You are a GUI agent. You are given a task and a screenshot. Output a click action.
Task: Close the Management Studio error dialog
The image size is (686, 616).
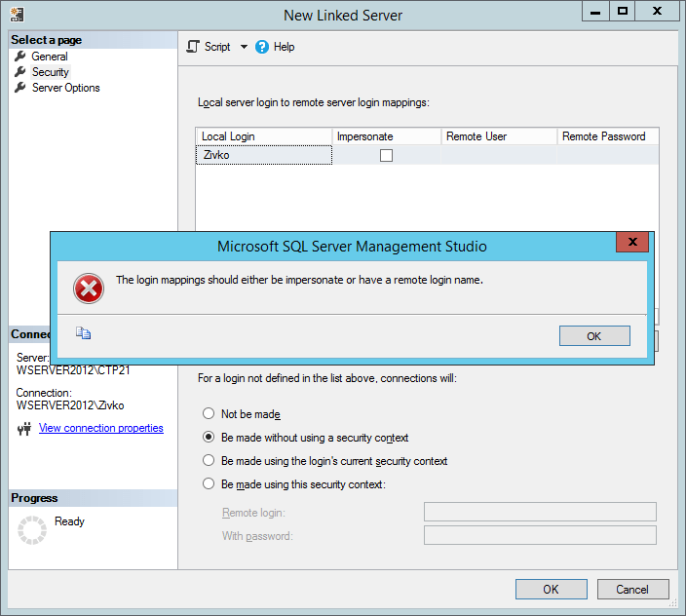(632, 242)
